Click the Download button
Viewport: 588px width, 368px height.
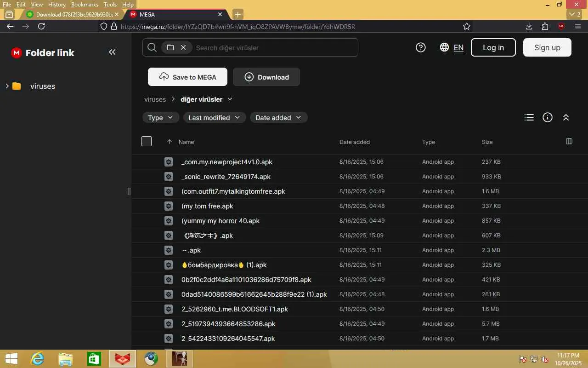coord(266,77)
